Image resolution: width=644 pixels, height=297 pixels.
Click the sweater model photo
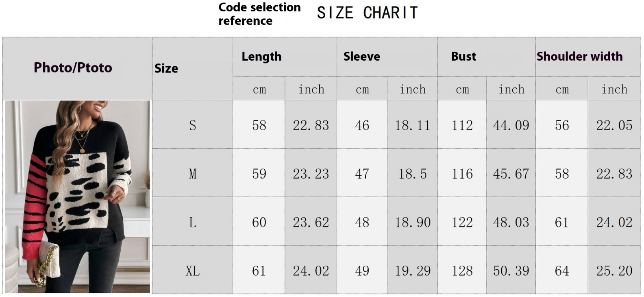[x=78, y=197]
